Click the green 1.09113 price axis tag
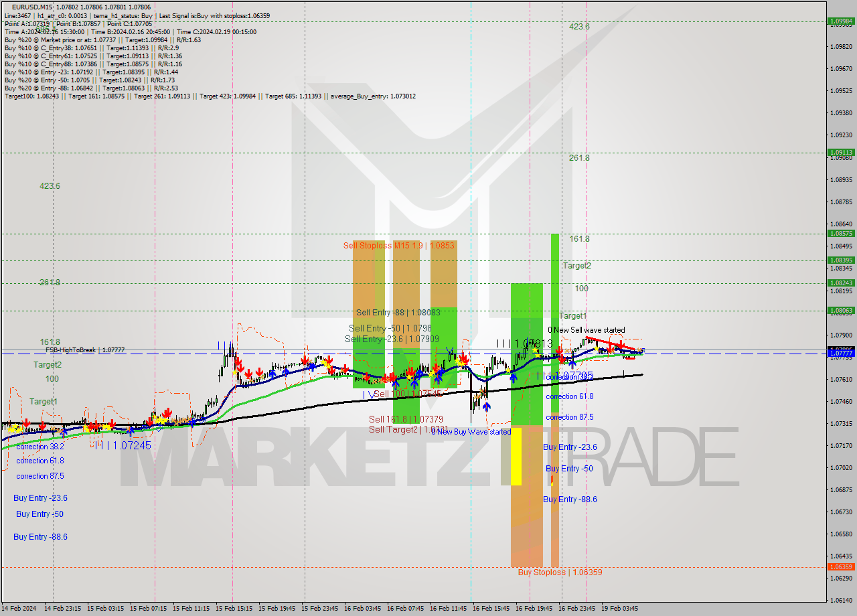The image size is (857, 616). point(841,152)
